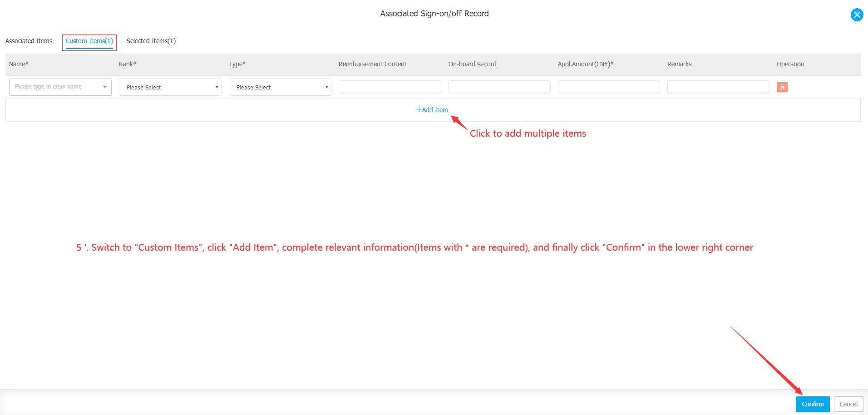This screenshot has width=868, height=415.
Task: Click the Type column header
Action: (237, 64)
